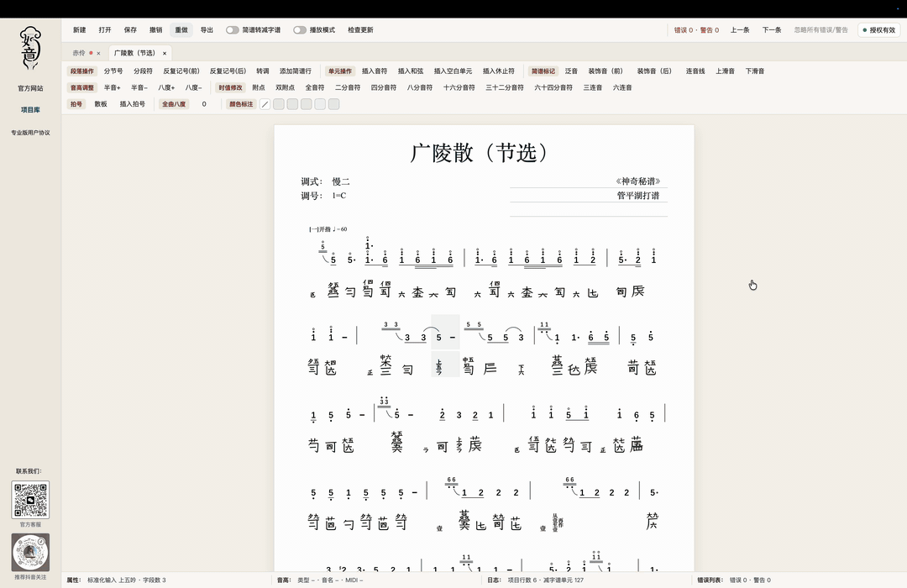Viewport: 907px width, 588px height.
Task: Insert a 分段符
Action: pos(143,71)
